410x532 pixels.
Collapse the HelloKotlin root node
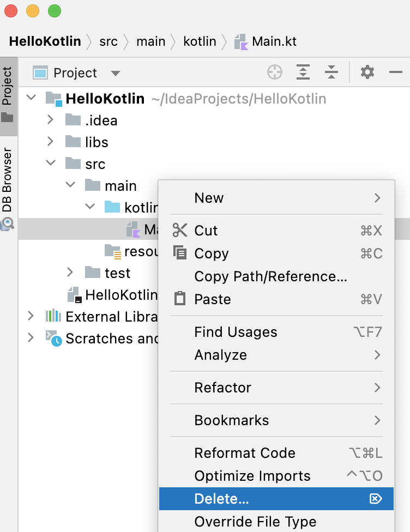(31, 98)
